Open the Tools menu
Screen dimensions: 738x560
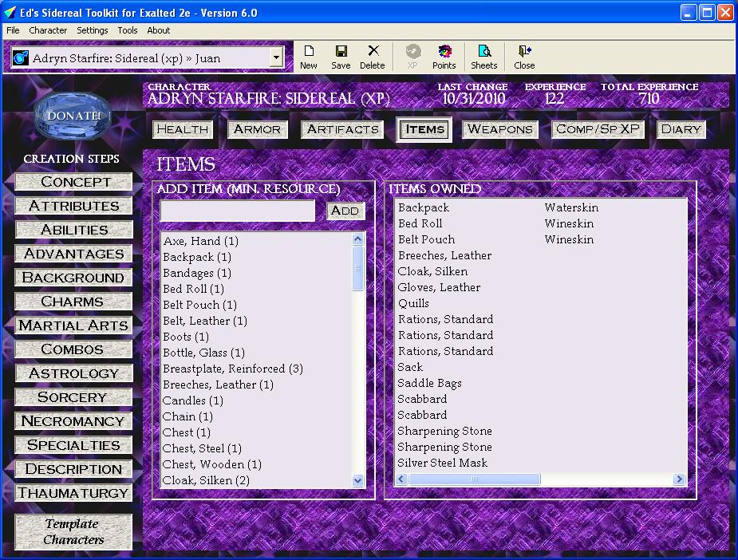[128, 30]
